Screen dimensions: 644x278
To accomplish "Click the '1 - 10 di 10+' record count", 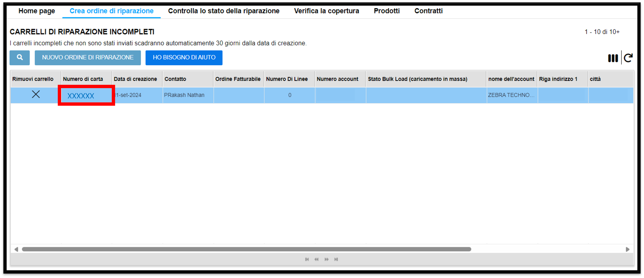I will pos(602,32).
